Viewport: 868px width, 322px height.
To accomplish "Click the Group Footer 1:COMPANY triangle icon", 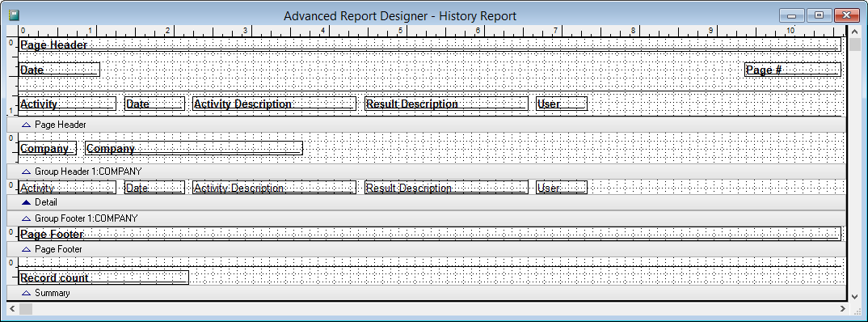I will 26,219.
